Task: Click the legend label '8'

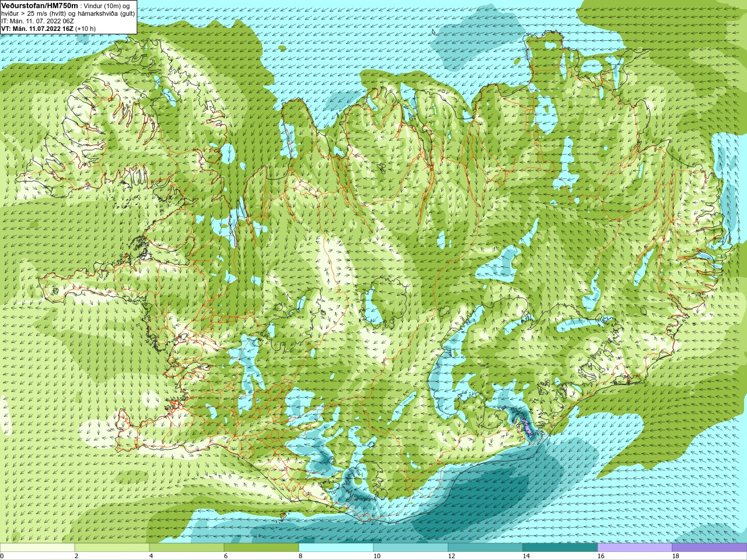Action: (300, 556)
